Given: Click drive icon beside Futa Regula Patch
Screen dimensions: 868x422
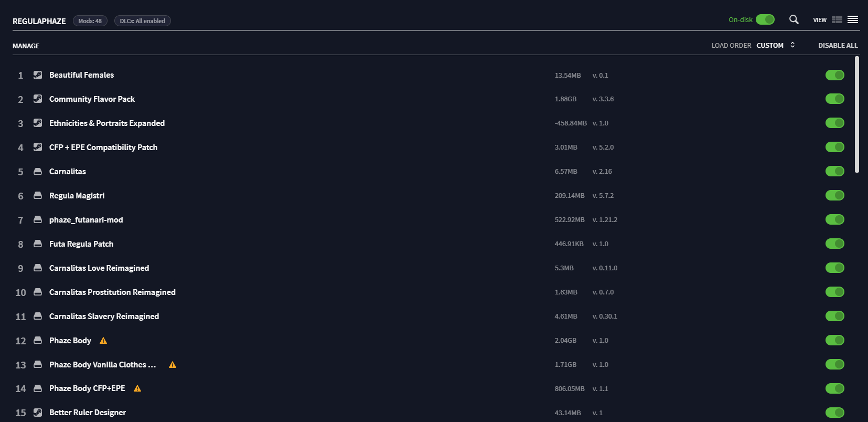Looking at the screenshot, I should (x=38, y=244).
